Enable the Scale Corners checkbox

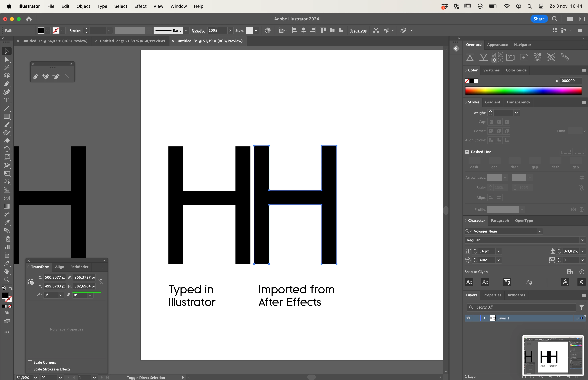[30, 362]
